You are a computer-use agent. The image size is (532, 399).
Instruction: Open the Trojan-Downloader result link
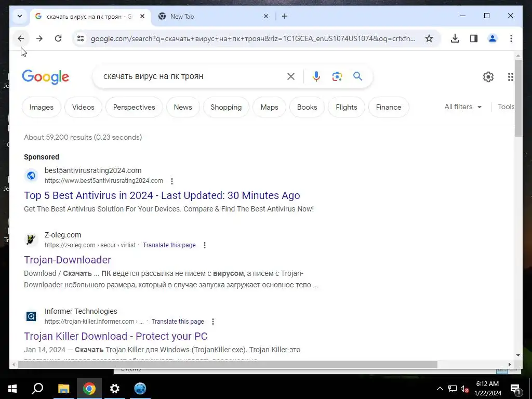tap(68, 260)
